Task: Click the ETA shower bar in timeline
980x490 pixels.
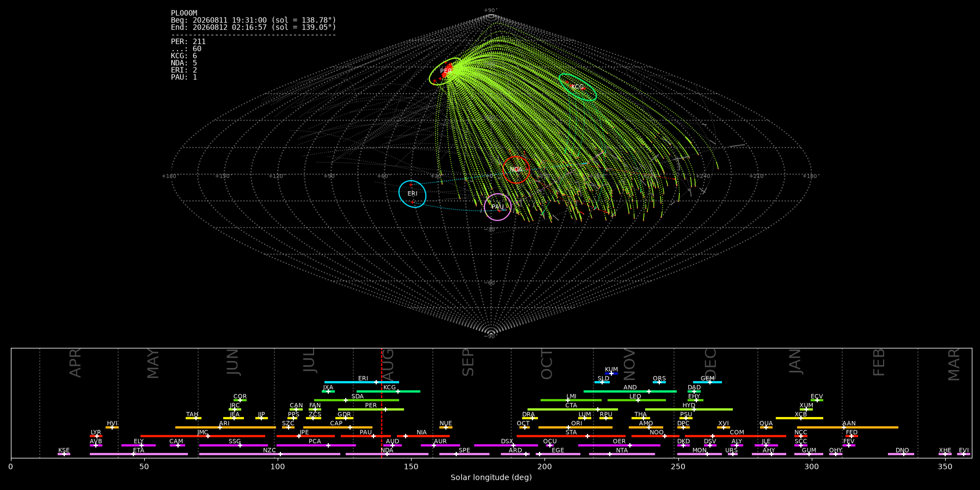Action: click(139, 454)
